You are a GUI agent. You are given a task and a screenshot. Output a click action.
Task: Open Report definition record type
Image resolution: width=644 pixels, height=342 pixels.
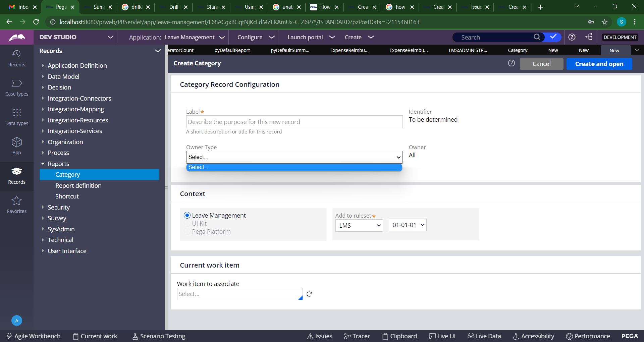pos(78,185)
